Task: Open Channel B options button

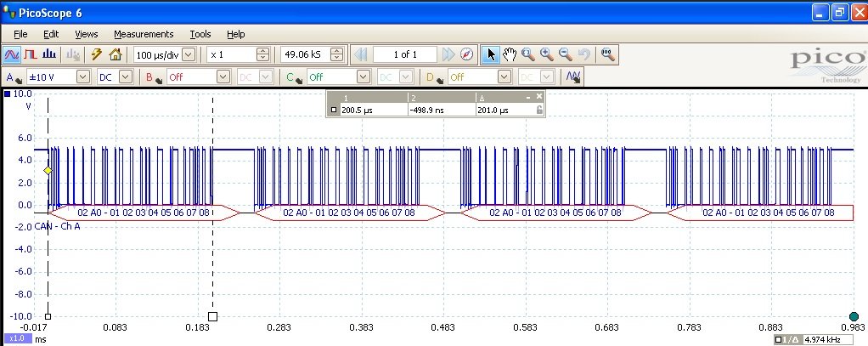Action: click(153, 77)
